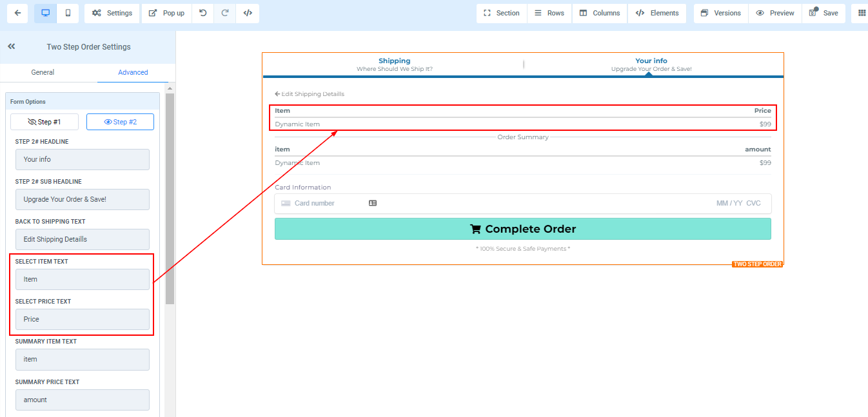
Task: Switch to mobile view icon
Action: [68, 13]
